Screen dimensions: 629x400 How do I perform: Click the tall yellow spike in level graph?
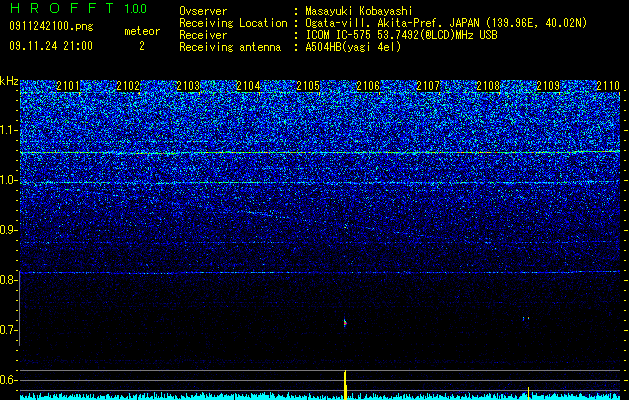point(345,385)
